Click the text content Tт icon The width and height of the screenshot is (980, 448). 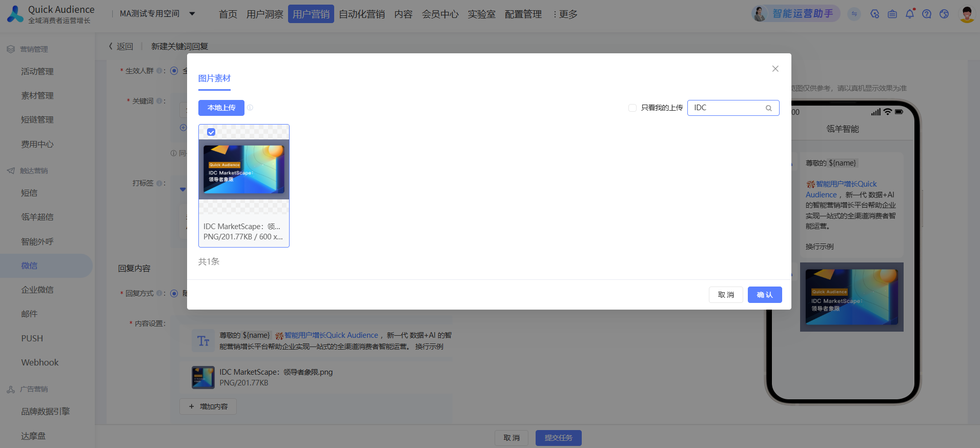[x=203, y=341]
